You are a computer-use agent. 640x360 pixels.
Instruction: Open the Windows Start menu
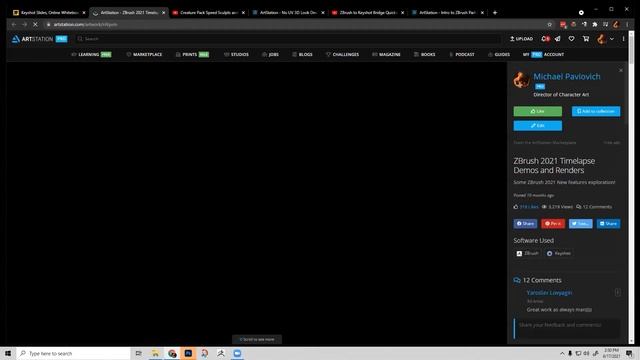click(8, 353)
